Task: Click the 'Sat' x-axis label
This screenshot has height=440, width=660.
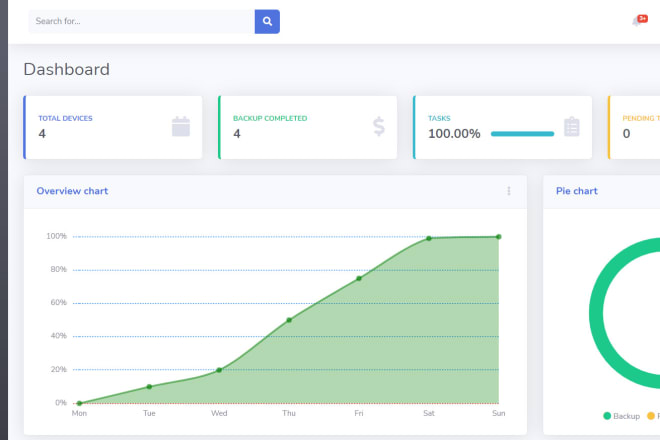Action: (429, 413)
